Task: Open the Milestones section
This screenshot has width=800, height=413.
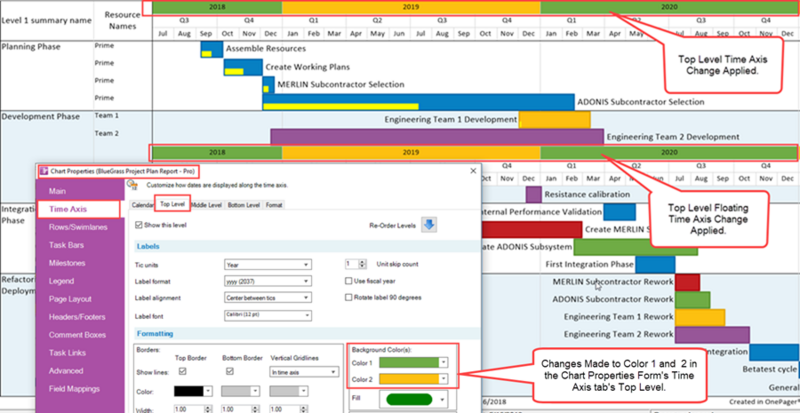Action: tap(67, 263)
